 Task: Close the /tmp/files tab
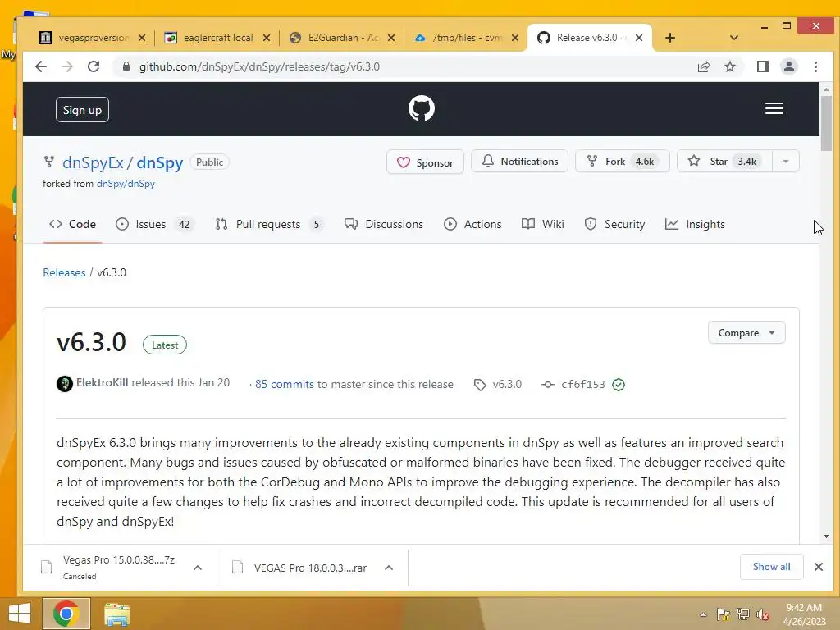coord(515,38)
